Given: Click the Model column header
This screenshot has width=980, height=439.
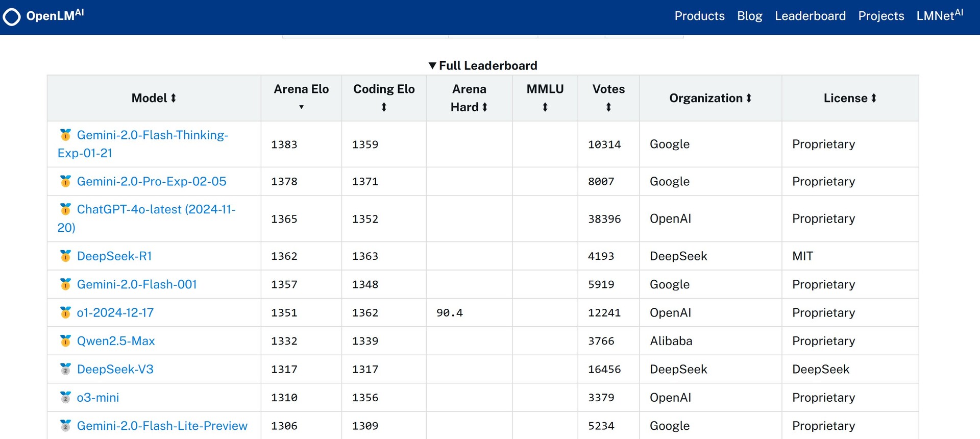Looking at the screenshot, I should click(x=154, y=98).
